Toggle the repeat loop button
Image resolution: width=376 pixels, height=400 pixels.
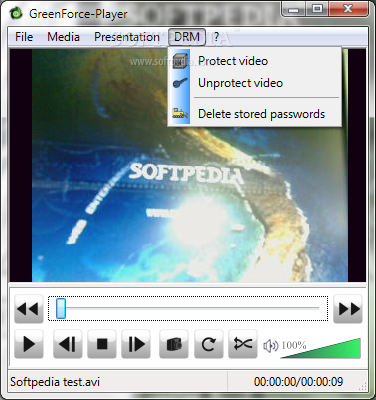coord(209,344)
